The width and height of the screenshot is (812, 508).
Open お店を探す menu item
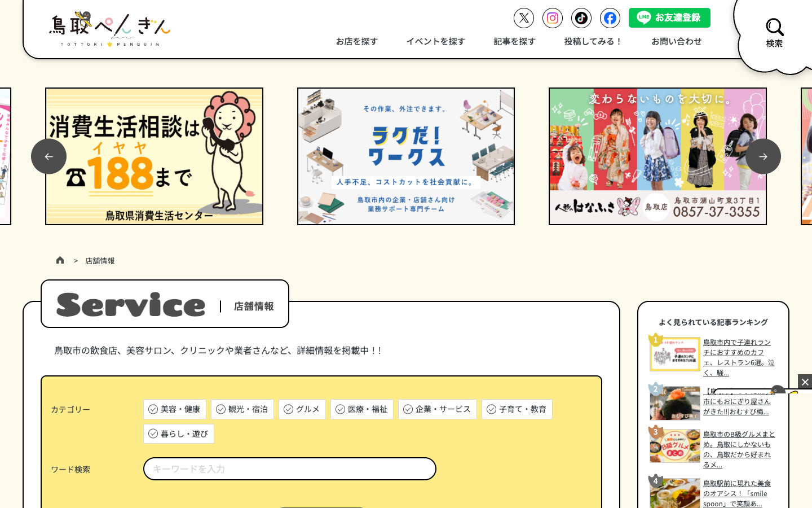[357, 41]
